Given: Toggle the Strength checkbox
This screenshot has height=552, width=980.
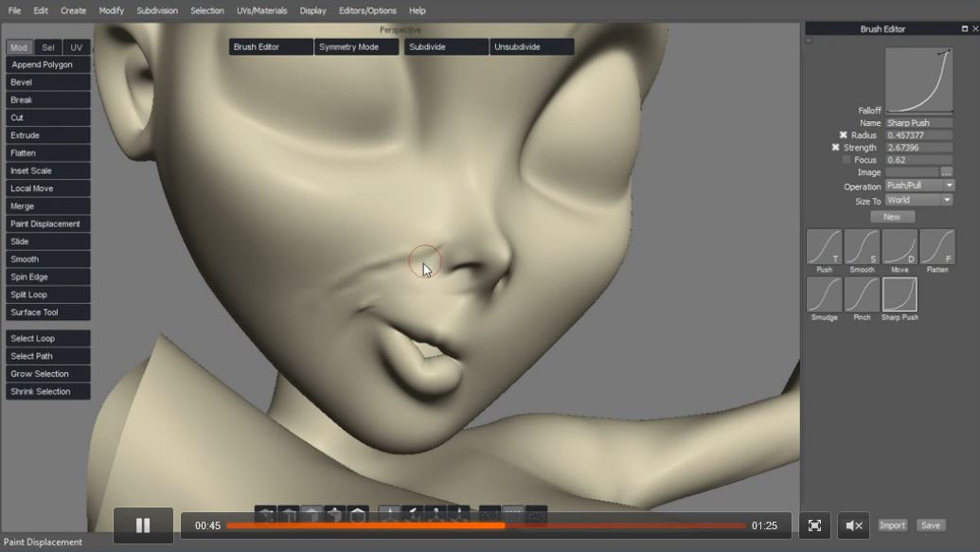Looking at the screenshot, I should click(x=836, y=148).
